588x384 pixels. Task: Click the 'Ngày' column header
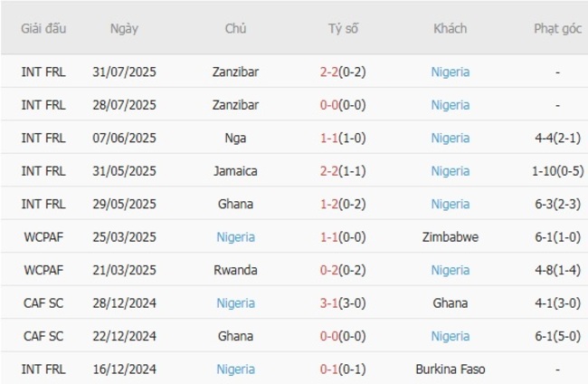(124, 28)
